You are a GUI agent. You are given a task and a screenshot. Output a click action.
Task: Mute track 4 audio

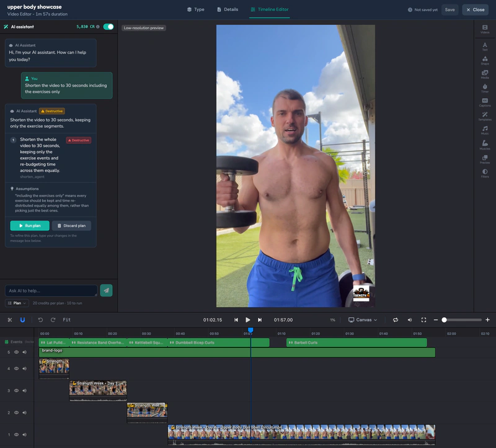tap(24, 369)
